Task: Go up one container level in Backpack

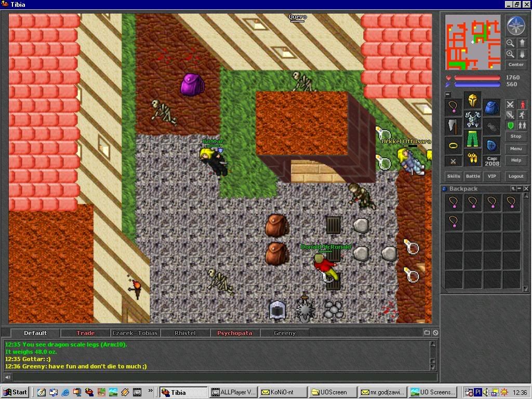Action: coord(513,189)
